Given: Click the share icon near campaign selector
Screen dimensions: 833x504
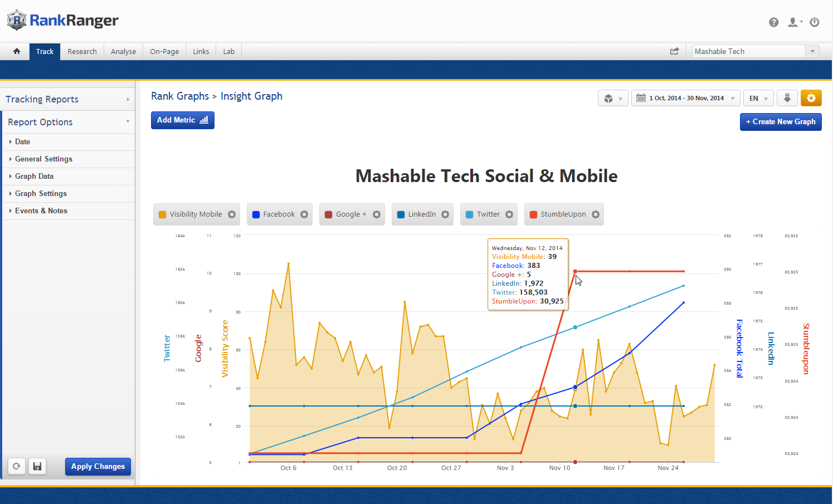Looking at the screenshot, I should point(675,51).
